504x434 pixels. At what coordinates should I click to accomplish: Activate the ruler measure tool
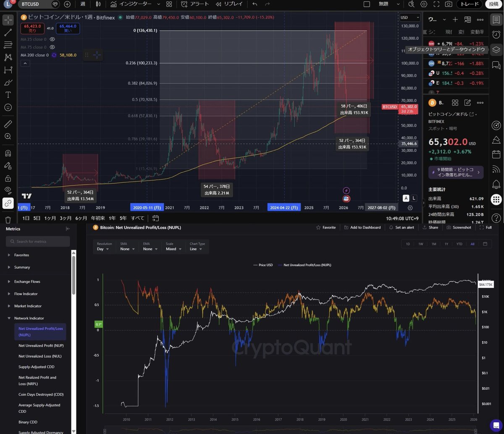pyautogui.click(x=8, y=124)
